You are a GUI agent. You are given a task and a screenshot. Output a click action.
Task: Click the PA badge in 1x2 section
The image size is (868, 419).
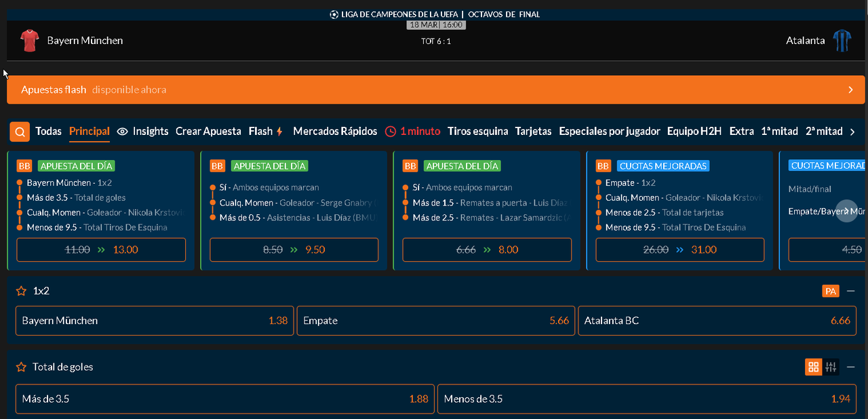[830, 291]
